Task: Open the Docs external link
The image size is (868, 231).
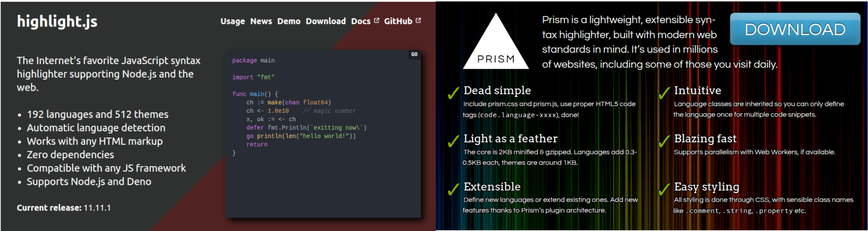Action: click(x=365, y=21)
